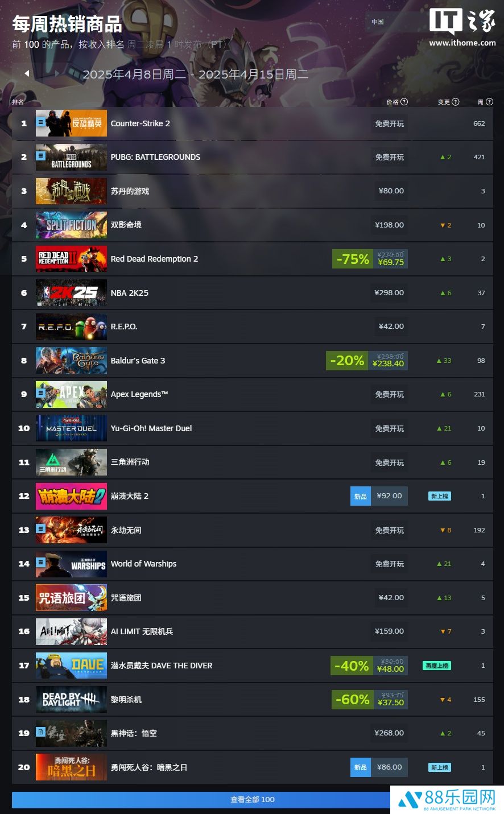Viewport: 504px width, 814px height.
Task: Click the 新品 tag on 崩溃大陆 2
Action: (361, 496)
